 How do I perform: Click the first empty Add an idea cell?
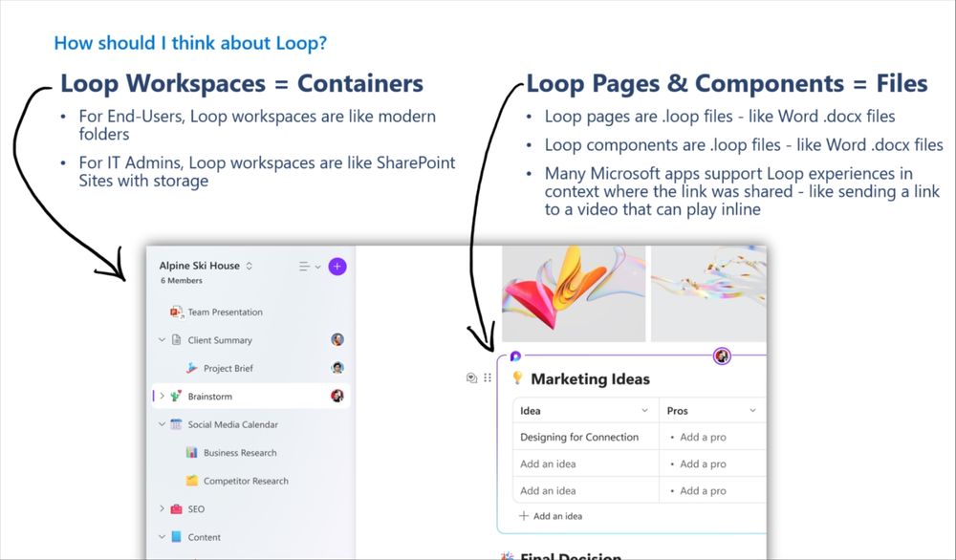point(586,463)
